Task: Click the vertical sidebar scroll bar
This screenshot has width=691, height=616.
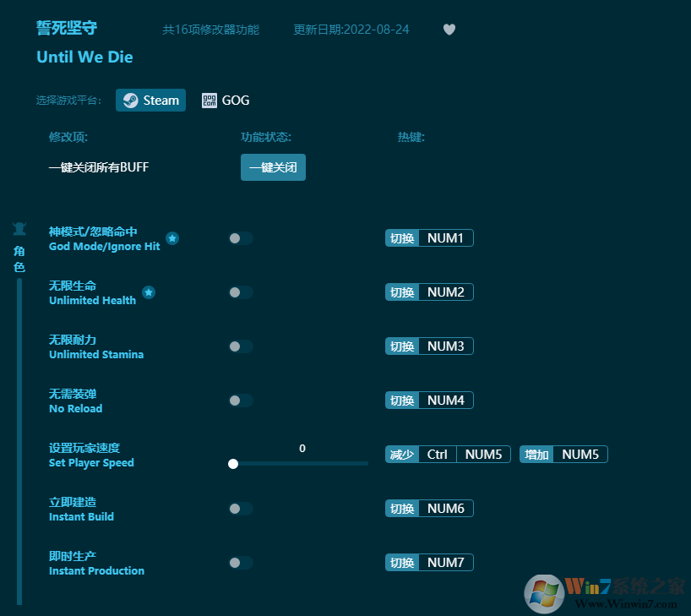Action: coord(19,441)
